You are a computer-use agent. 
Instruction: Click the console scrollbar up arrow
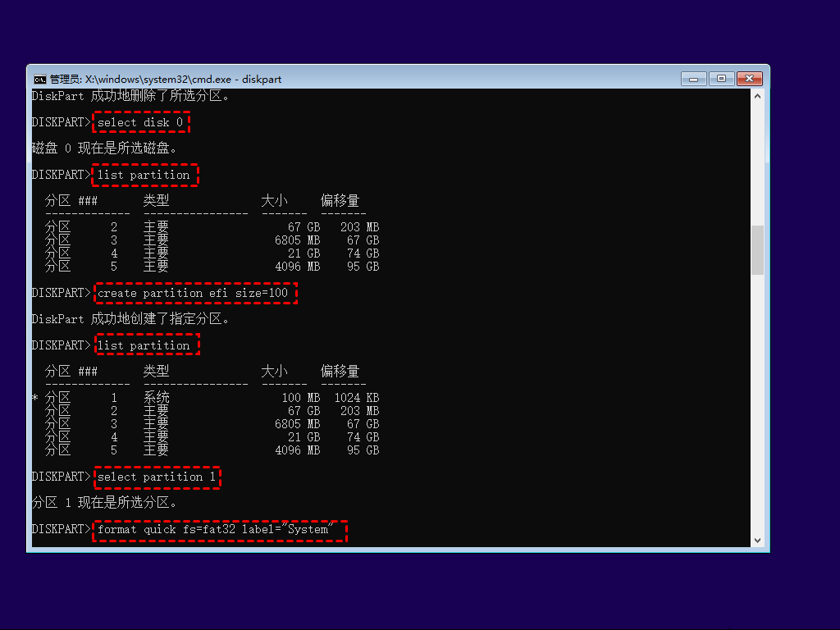coord(757,96)
